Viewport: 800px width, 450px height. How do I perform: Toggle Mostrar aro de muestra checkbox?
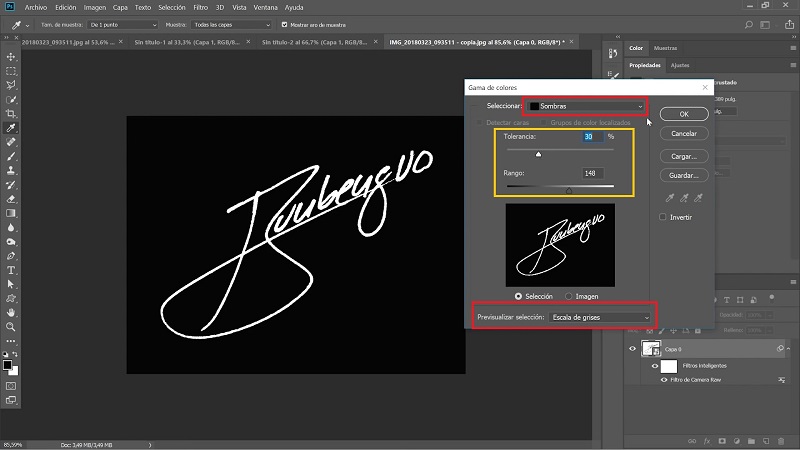285,24
